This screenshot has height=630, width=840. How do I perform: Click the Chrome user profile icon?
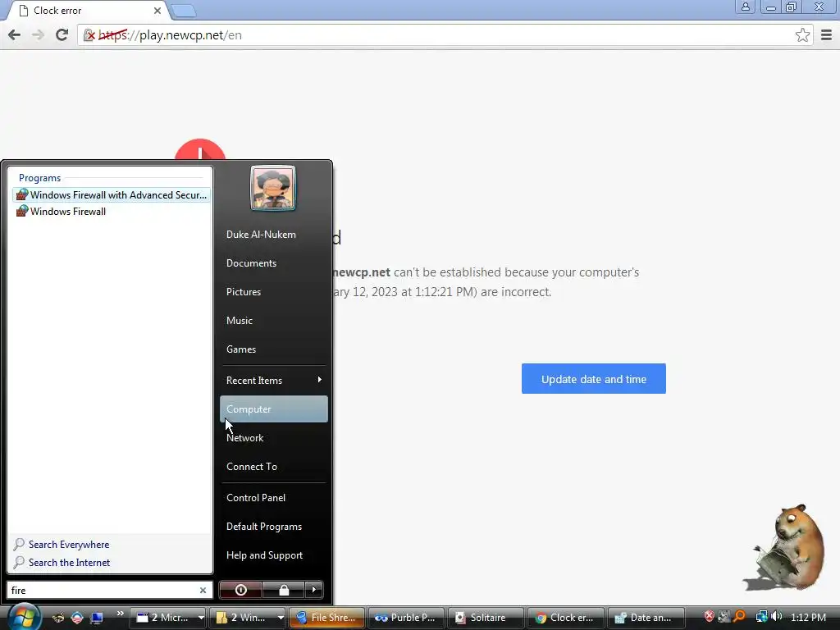click(x=745, y=7)
